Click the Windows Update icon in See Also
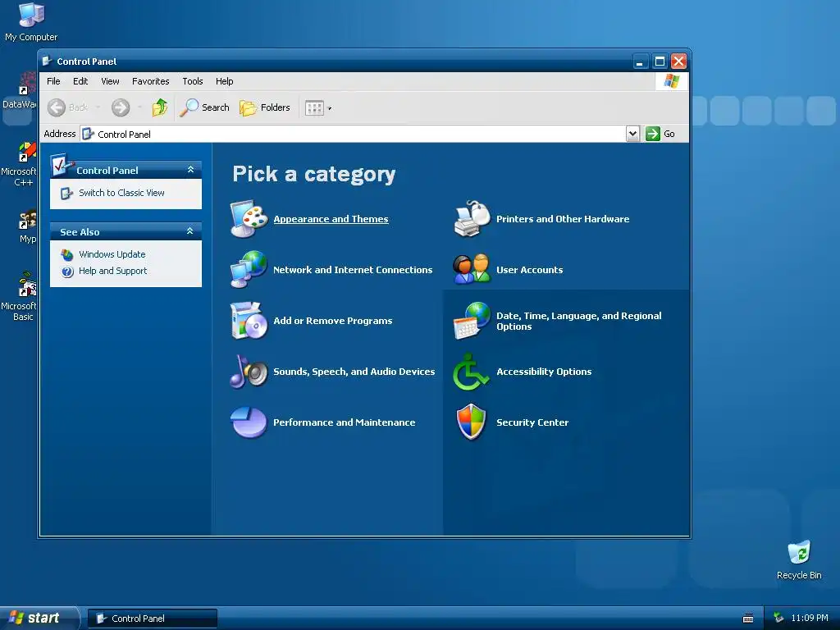 pyautogui.click(x=67, y=254)
